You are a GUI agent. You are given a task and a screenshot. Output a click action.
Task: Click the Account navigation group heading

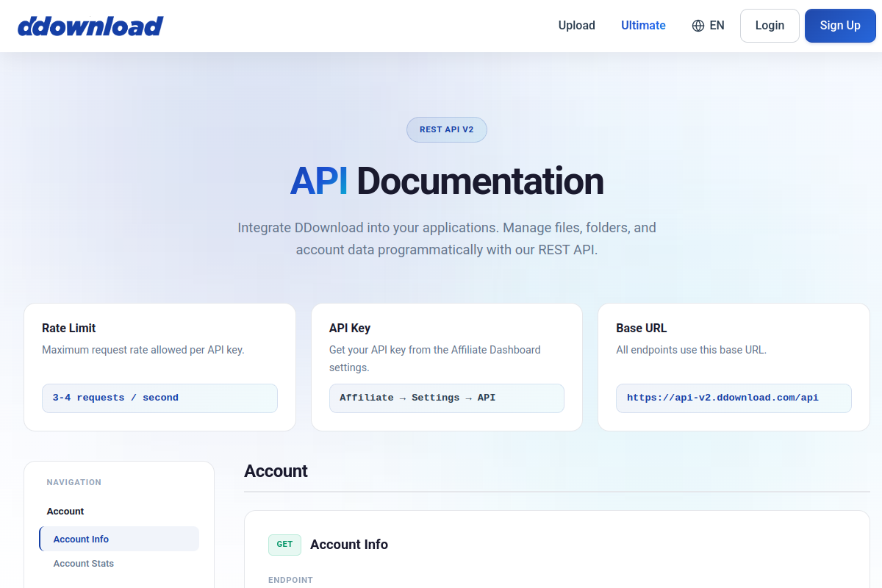(x=65, y=512)
